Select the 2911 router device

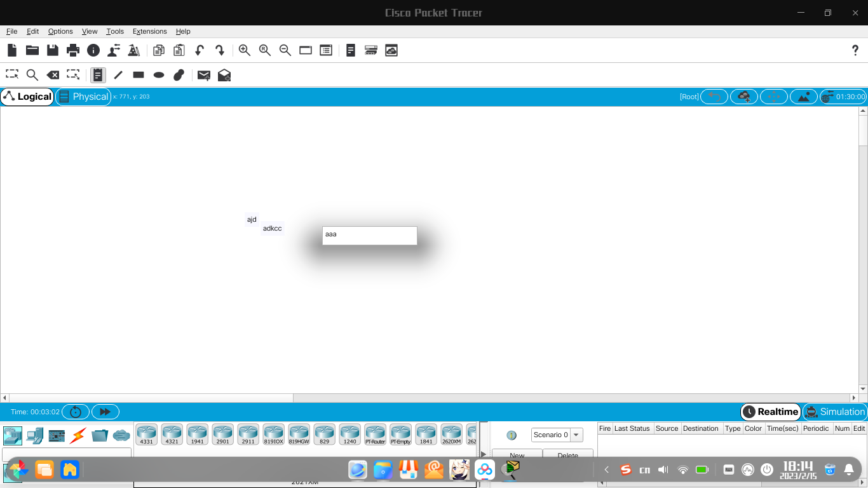pyautogui.click(x=248, y=434)
